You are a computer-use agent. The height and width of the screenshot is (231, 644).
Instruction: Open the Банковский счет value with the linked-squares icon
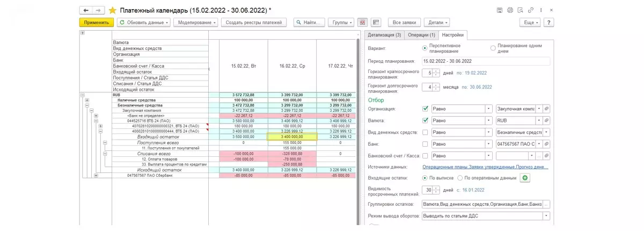click(547, 156)
